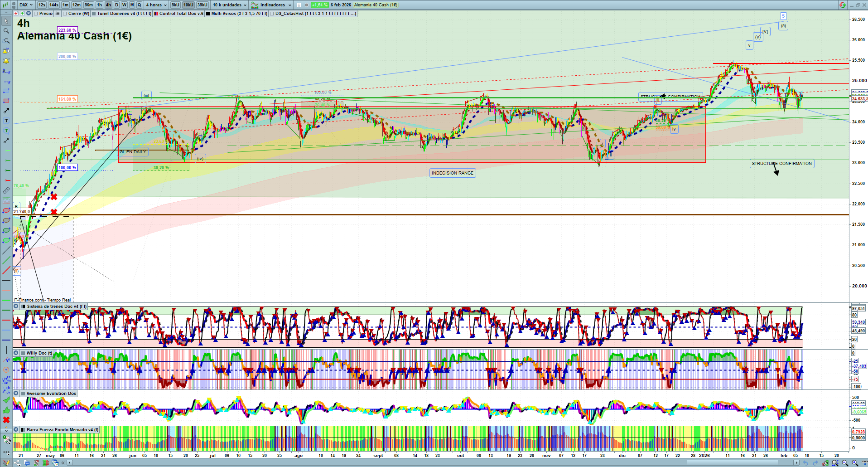The width and height of the screenshot is (868, 467).
Task: Select the text label T tool
Action: [6, 121]
